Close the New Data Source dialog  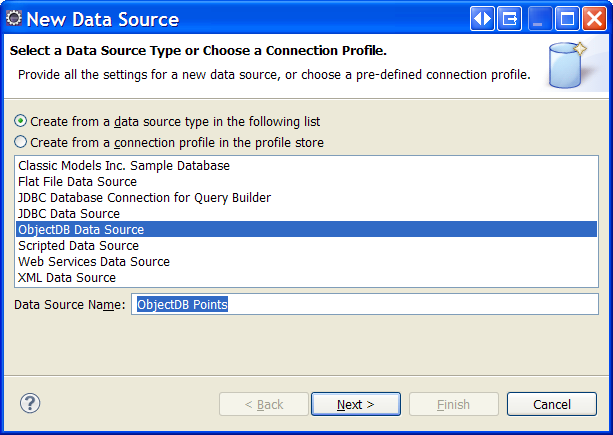[x=594, y=18]
